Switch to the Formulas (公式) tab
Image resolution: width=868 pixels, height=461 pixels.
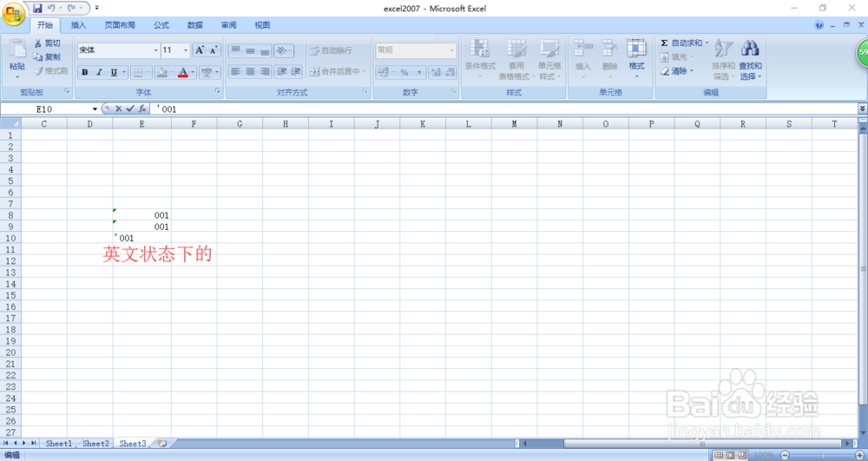(161, 25)
